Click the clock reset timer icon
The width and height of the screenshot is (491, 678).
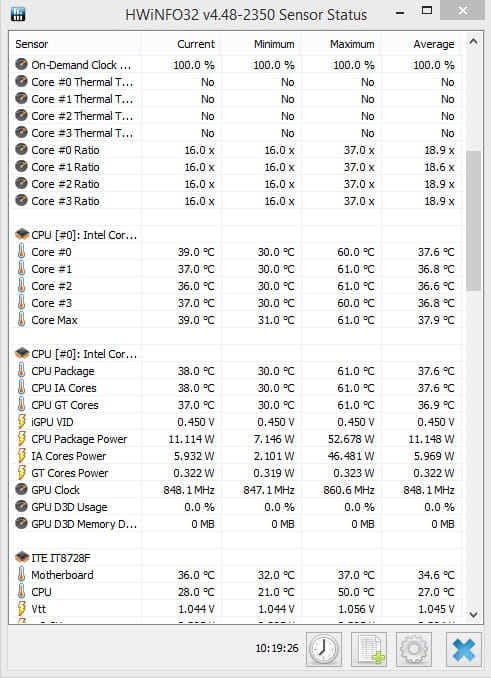[x=324, y=649]
